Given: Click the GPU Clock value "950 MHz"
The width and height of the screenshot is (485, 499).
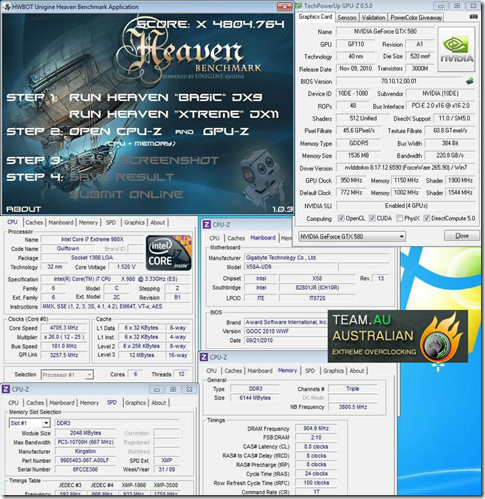Looking at the screenshot, I should [x=351, y=180].
